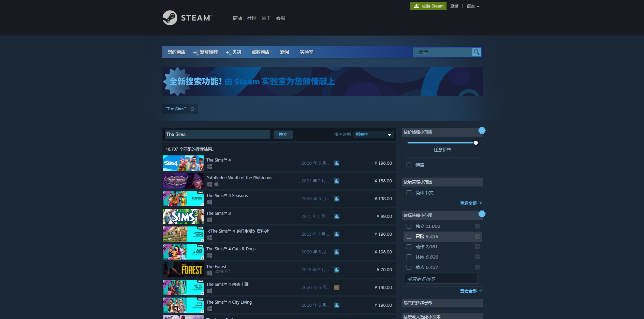Click the exclude icon next to 独立 tag
This screenshot has height=319, width=644.
point(477,226)
